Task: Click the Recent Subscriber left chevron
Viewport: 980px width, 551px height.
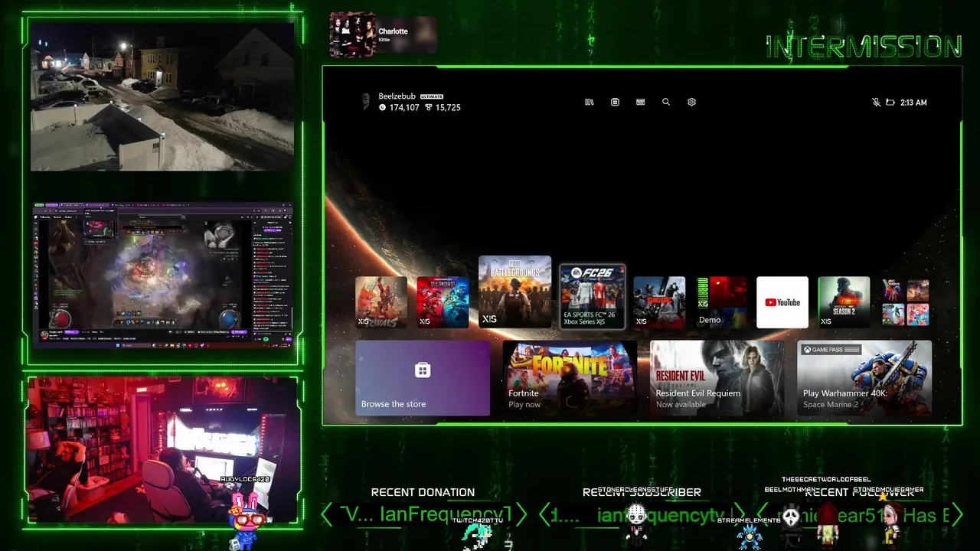Action: [x=544, y=515]
